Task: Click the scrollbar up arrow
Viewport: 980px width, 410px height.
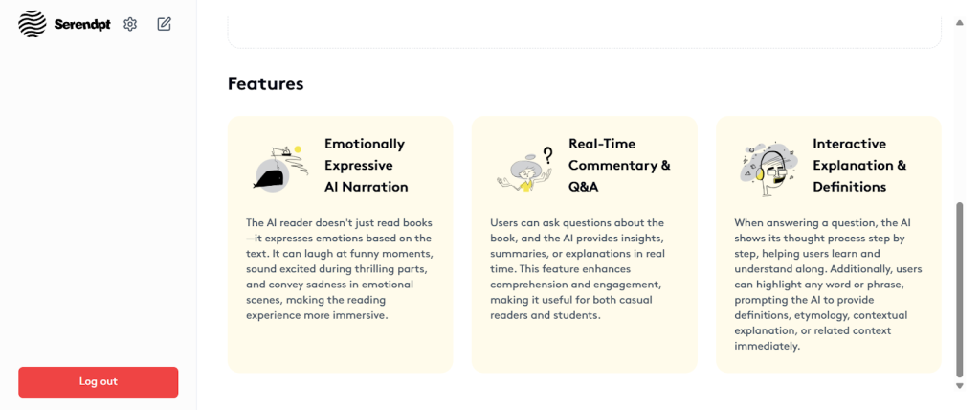Action: click(x=960, y=21)
